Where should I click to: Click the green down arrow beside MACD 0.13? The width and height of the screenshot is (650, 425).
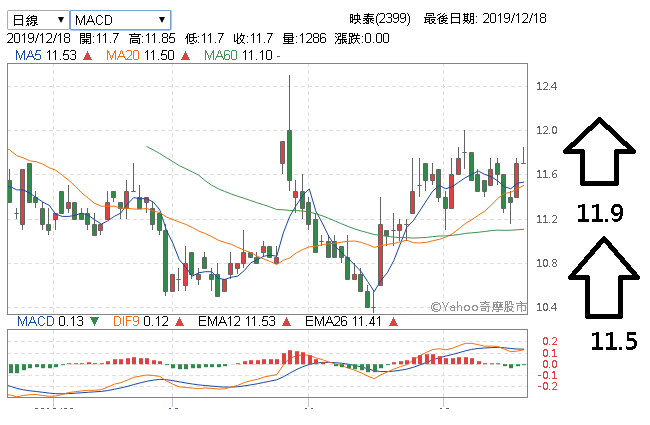click(95, 321)
